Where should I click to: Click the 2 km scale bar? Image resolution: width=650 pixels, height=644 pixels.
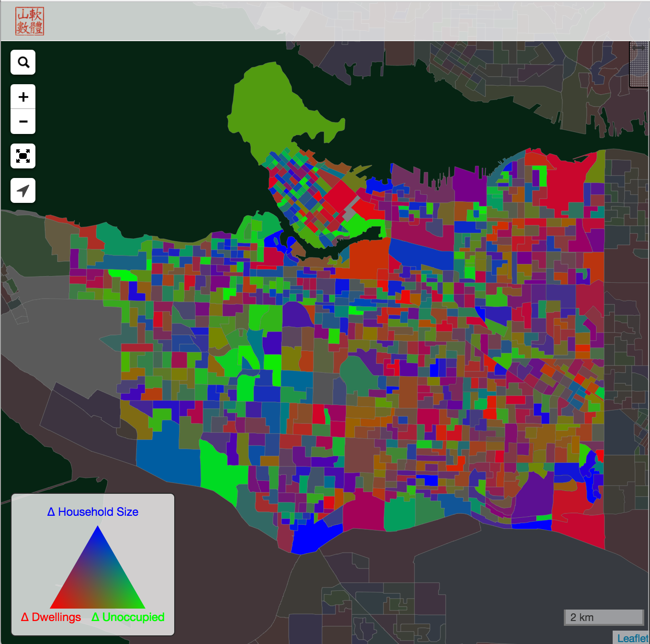point(604,617)
